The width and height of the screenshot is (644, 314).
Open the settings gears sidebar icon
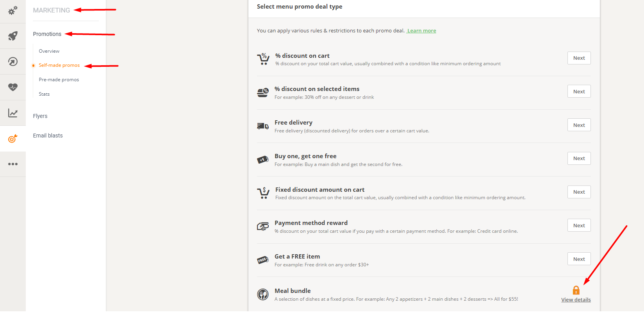(x=13, y=11)
